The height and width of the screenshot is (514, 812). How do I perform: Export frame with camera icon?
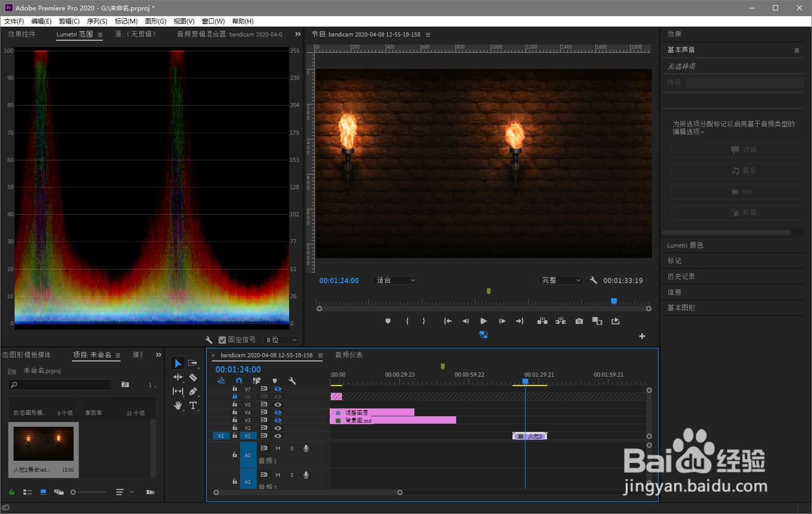point(579,321)
